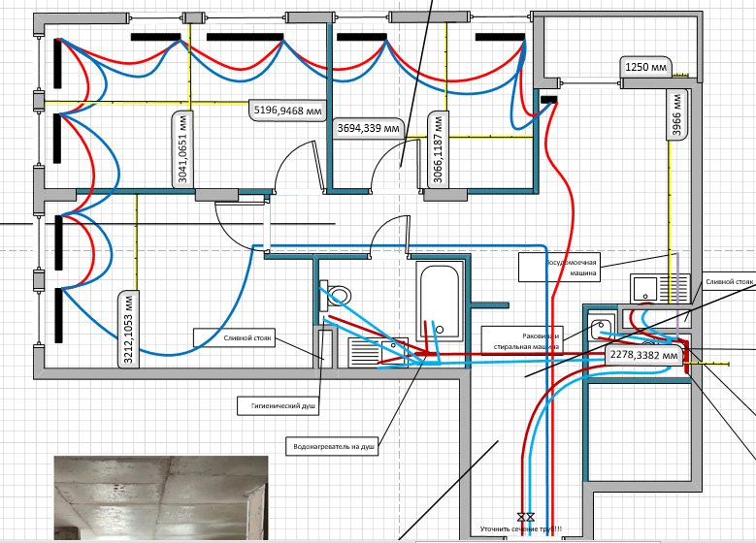This screenshot has width=756, height=543.
Task: Open the concrete ceiling photo thumbnail
Action: (160, 498)
